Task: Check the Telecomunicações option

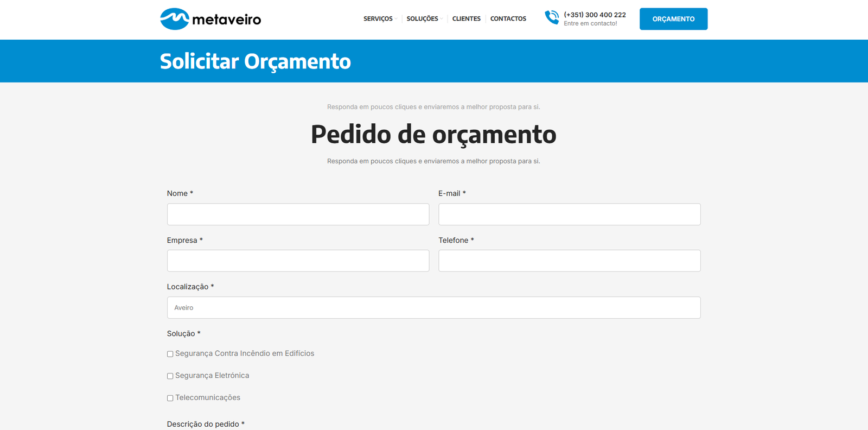Action: (170, 399)
